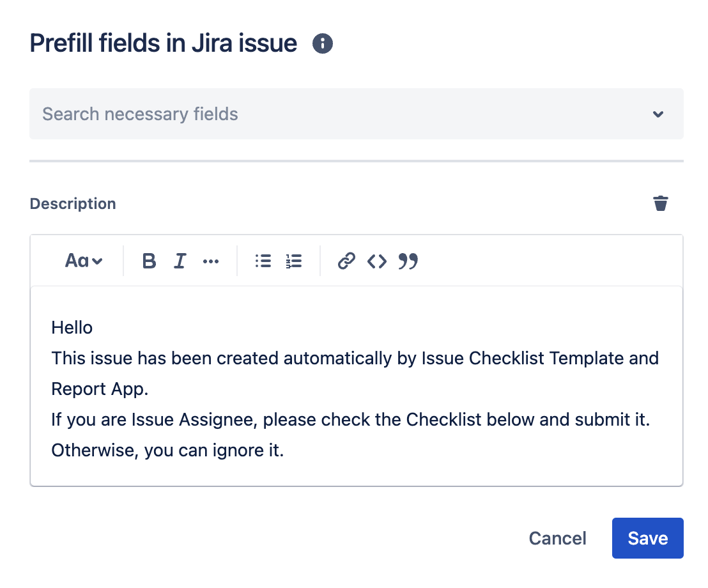Click the Prefill fields heading
Viewport: 708px width, 588px height.
pos(163,43)
